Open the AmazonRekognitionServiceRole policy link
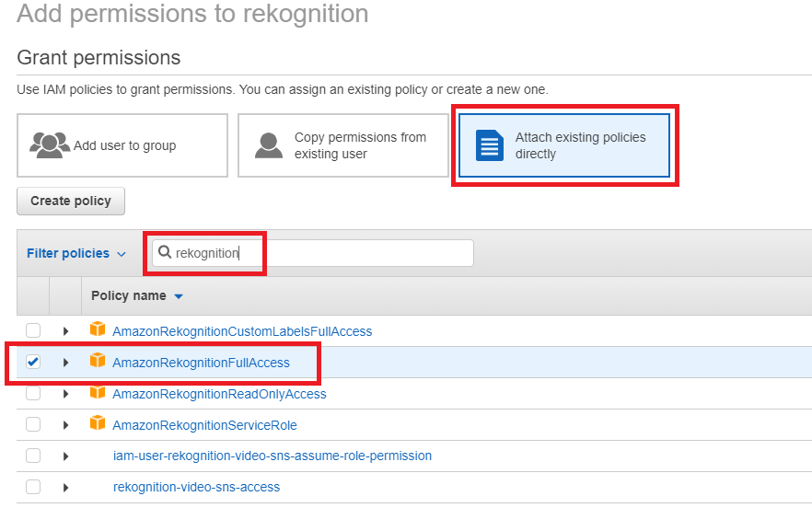The height and width of the screenshot is (531, 812). coord(204,425)
